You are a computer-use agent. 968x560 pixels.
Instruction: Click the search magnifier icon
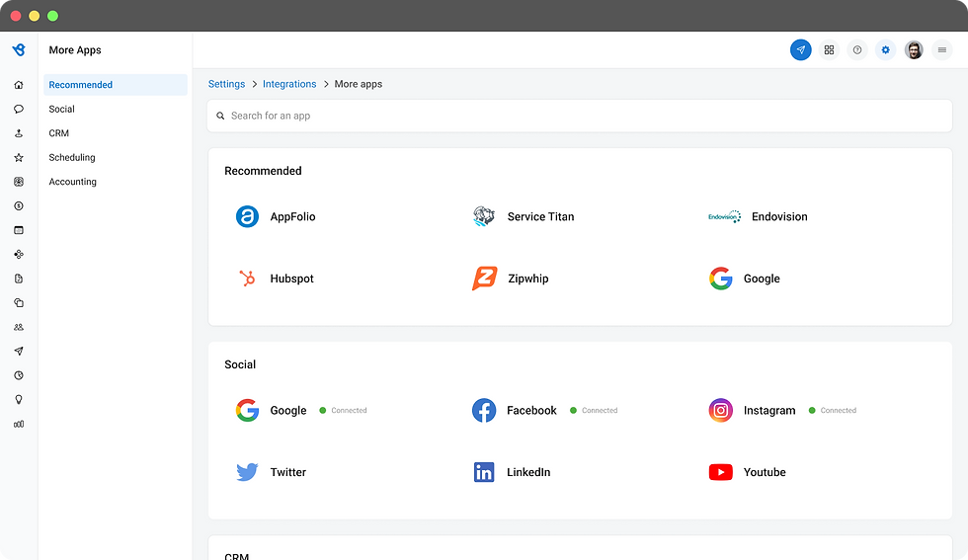pyautogui.click(x=220, y=116)
